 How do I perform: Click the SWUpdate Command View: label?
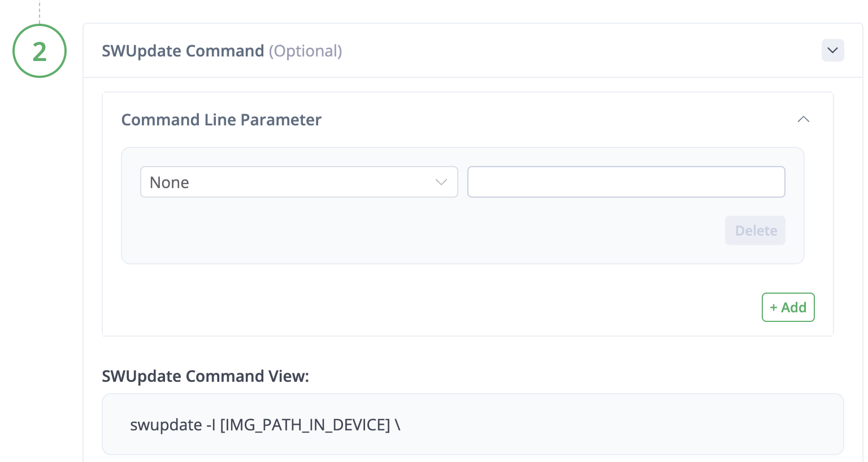(205, 376)
